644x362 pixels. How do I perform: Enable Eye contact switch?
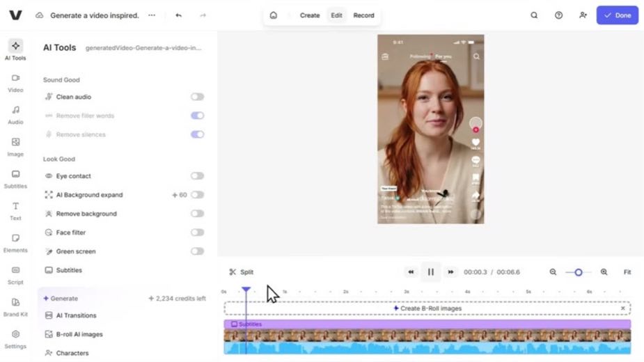pos(197,176)
